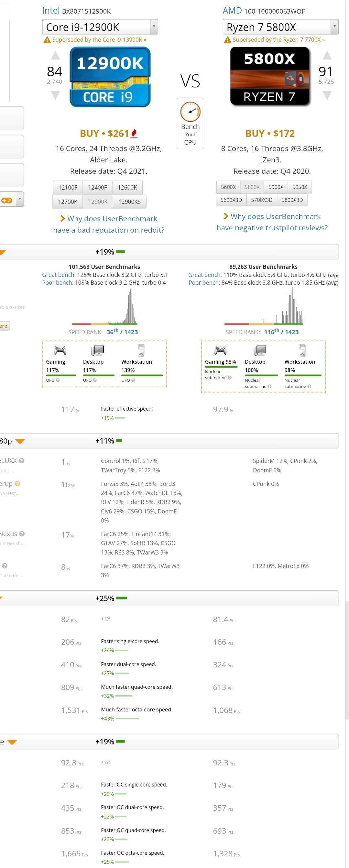The height and width of the screenshot is (868, 349).
Task: Downvote the Core i9-12900K arrow
Action: click(55, 96)
